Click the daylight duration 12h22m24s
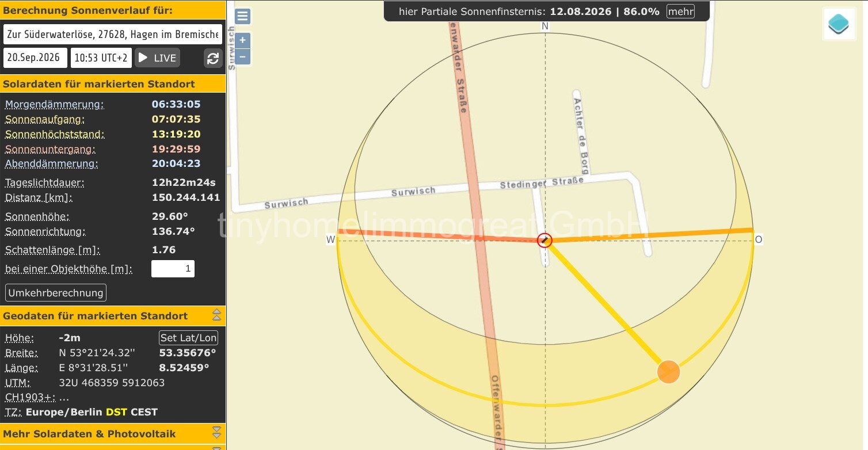This screenshot has width=868, height=450. (x=184, y=183)
